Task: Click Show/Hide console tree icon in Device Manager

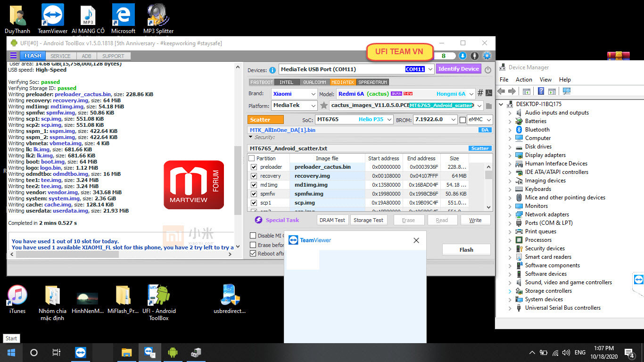Action: [527, 91]
